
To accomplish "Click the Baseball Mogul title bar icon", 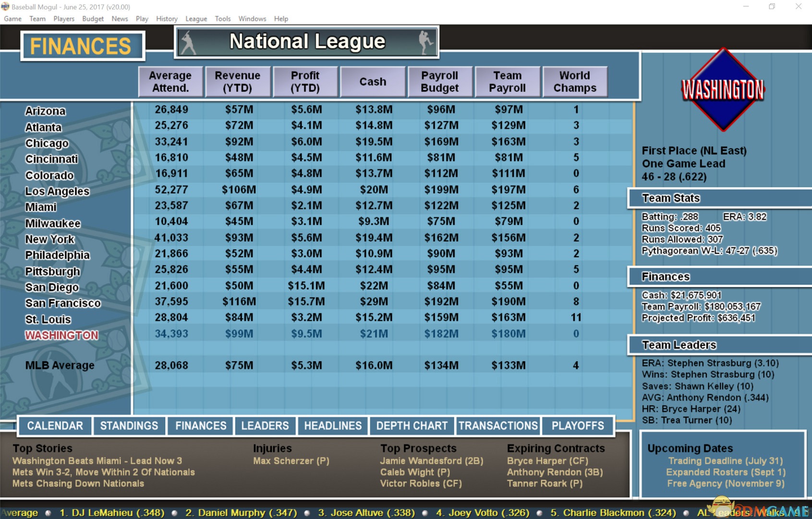I will [5, 7].
